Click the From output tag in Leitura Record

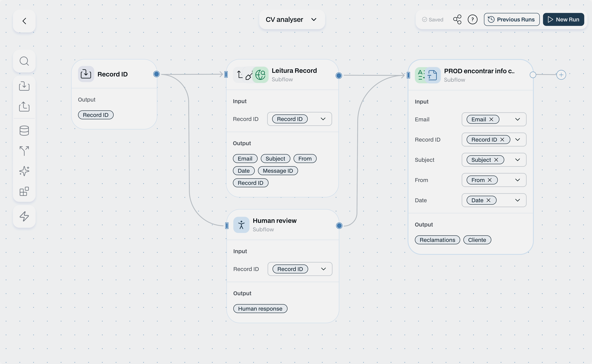coord(305,159)
